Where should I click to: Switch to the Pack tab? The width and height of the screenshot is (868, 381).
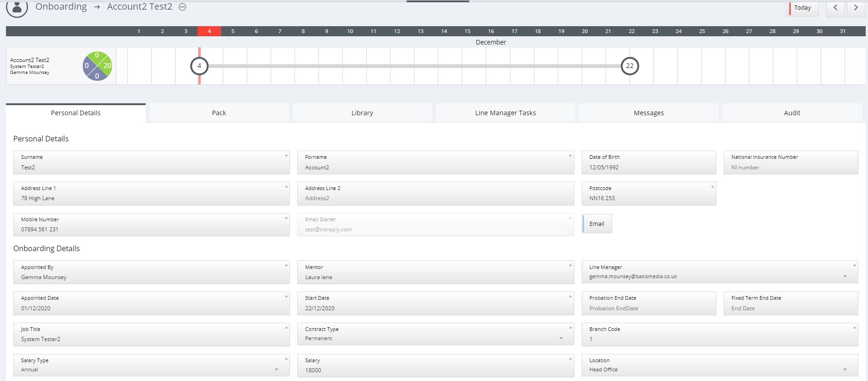(219, 113)
